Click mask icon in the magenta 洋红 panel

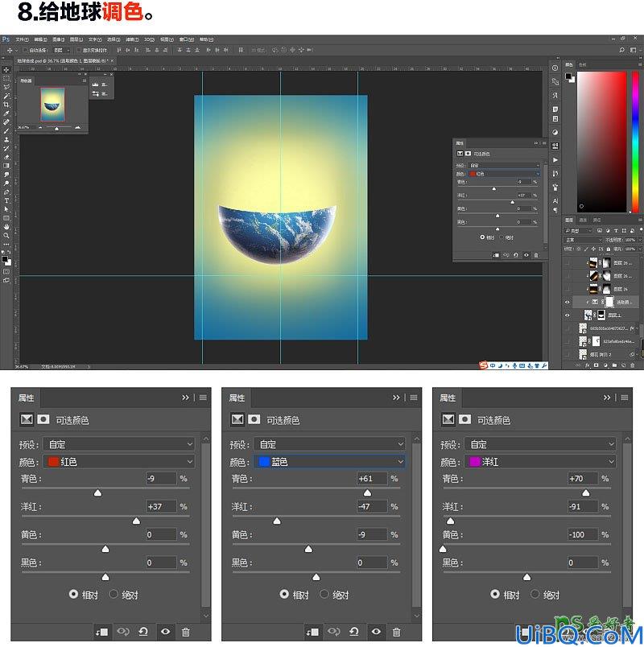coord(464,419)
